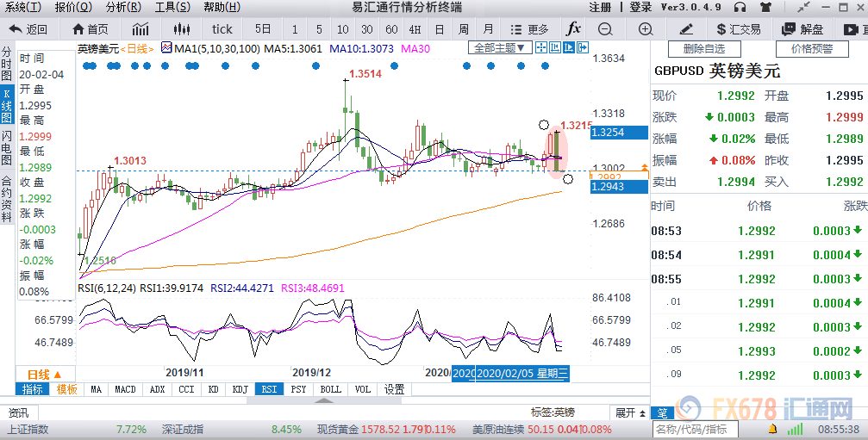868x440 pixels.
Task: Select the 10 minute period
Action: (343, 29)
